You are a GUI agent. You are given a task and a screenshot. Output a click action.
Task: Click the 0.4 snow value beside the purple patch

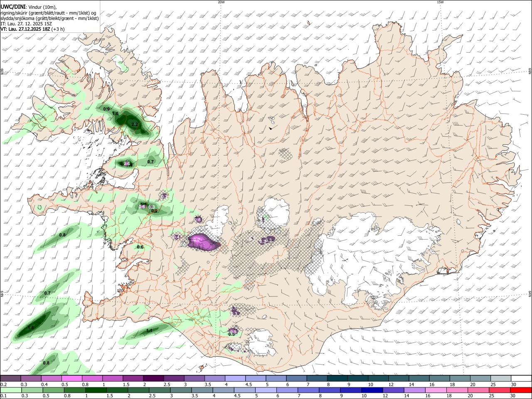[x=176, y=237]
